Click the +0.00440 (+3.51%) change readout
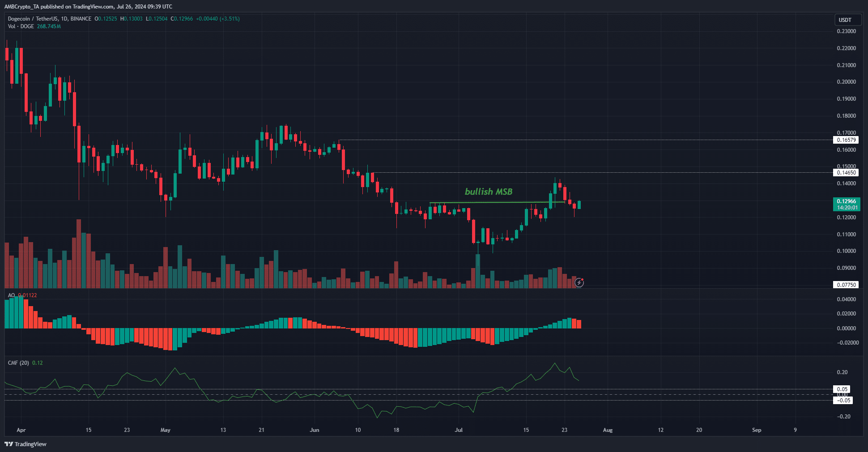This screenshot has width=868, height=452. 218,19
